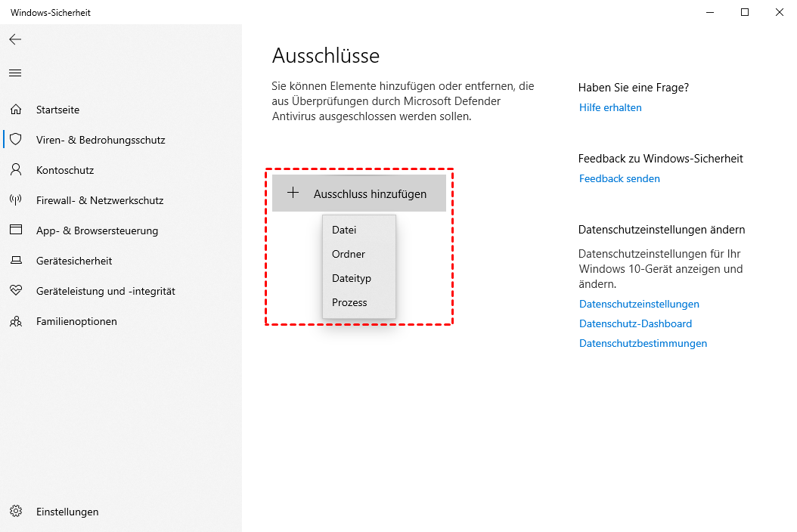Screen dimensions: 797x532
Task: Click the Startseite home icon
Action: coord(16,110)
